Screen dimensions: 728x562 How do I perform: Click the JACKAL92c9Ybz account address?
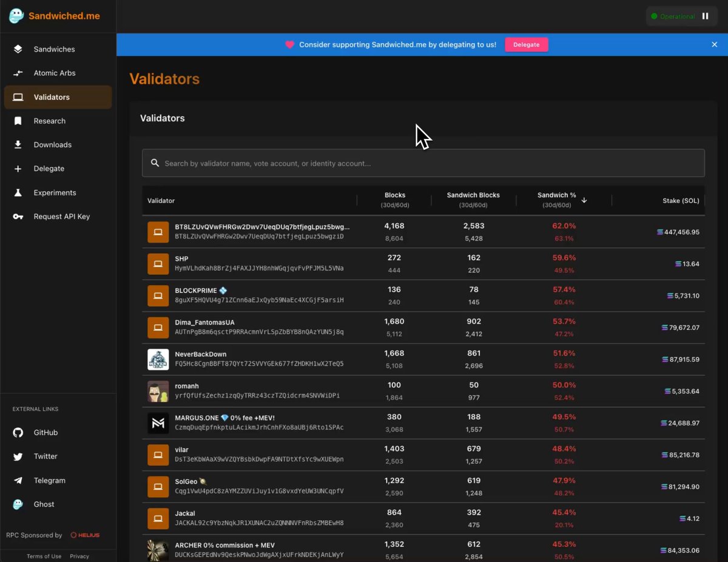(259, 523)
